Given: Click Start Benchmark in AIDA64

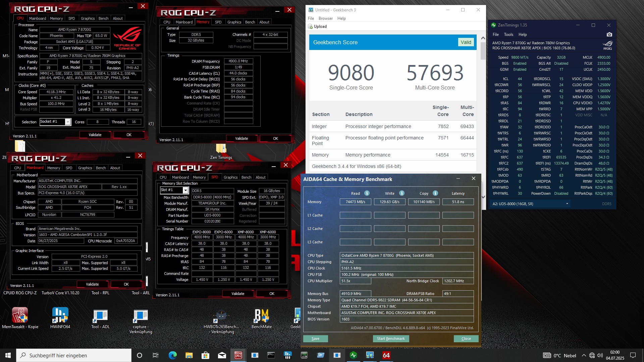Looking at the screenshot, I should [x=391, y=339].
